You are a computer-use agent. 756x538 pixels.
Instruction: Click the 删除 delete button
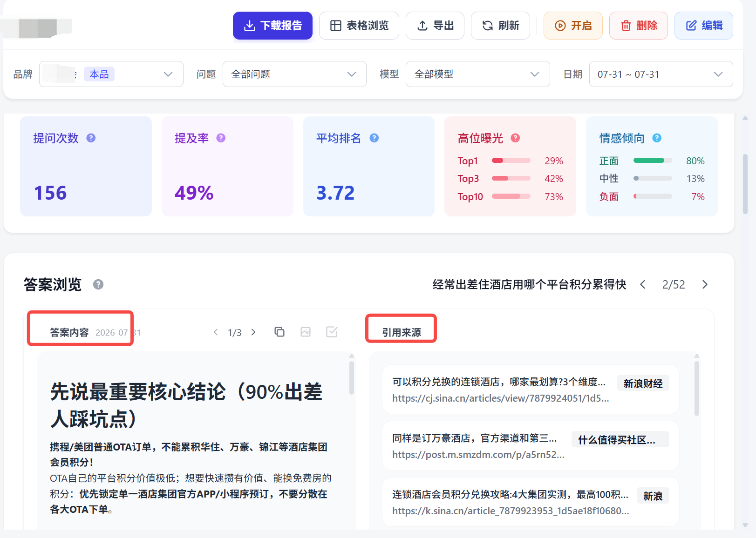[639, 26]
